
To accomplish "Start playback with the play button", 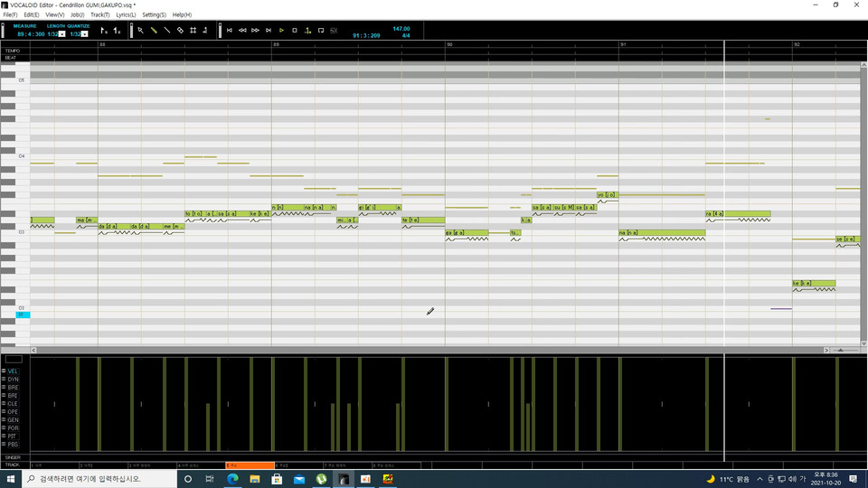I will [281, 31].
